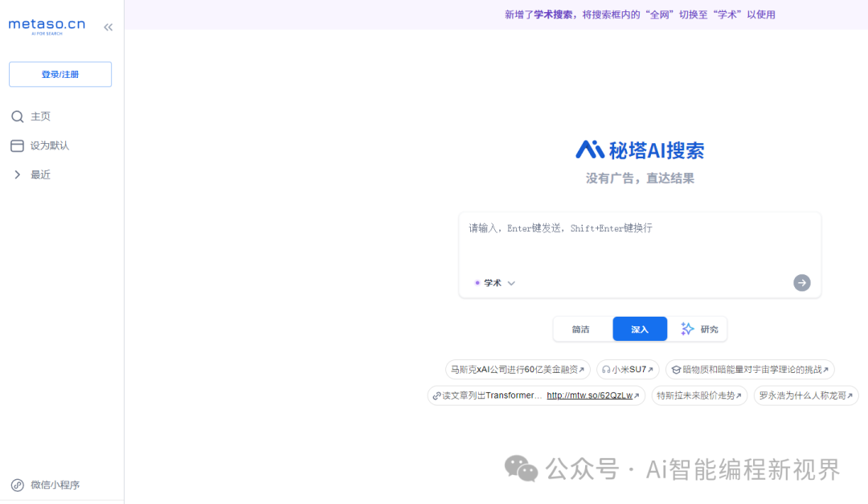Viewport: 868px width, 504px height.
Task: Click the 微信小程序 icon
Action: click(x=18, y=486)
